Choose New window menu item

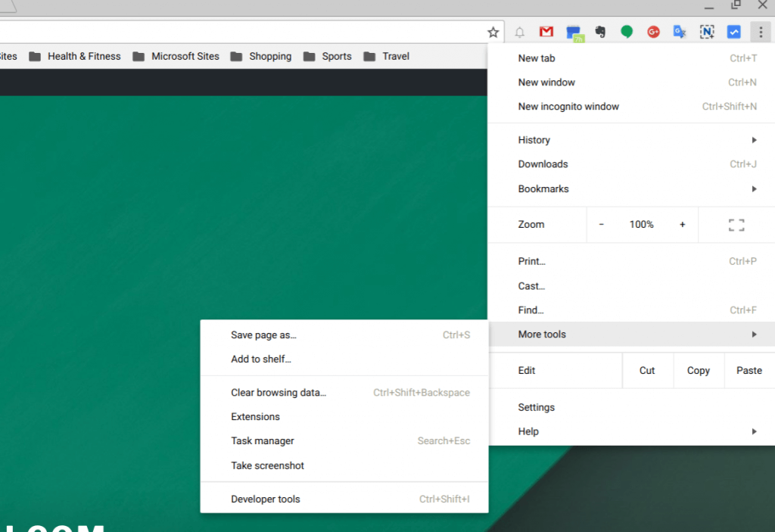(632, 82)
